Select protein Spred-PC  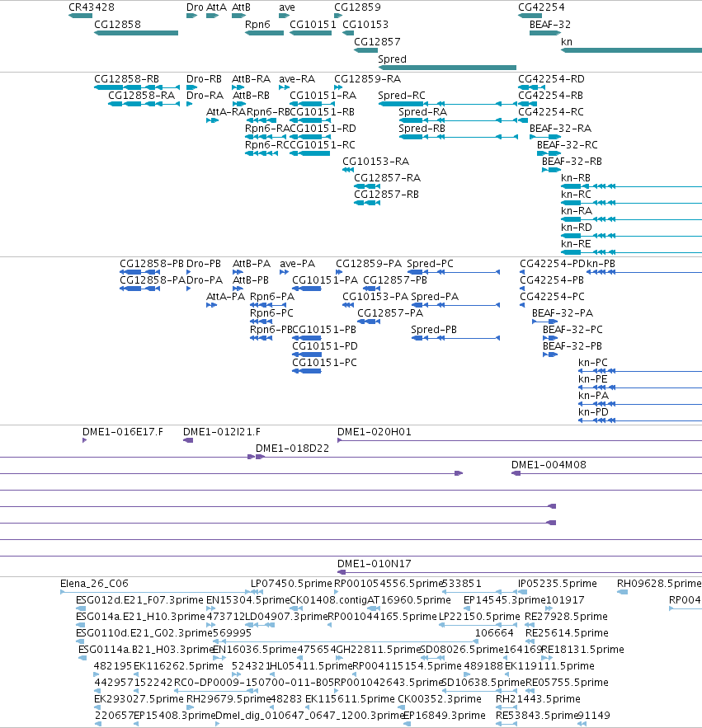point(454,272)
